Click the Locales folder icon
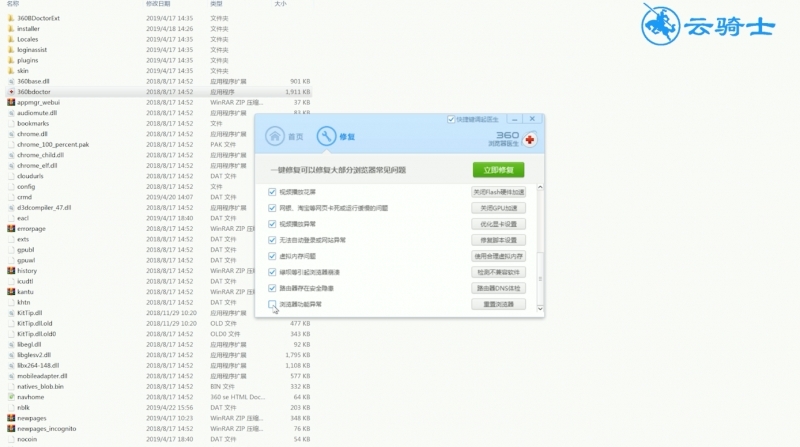The image size is (800, 447). tap(11, 39)
